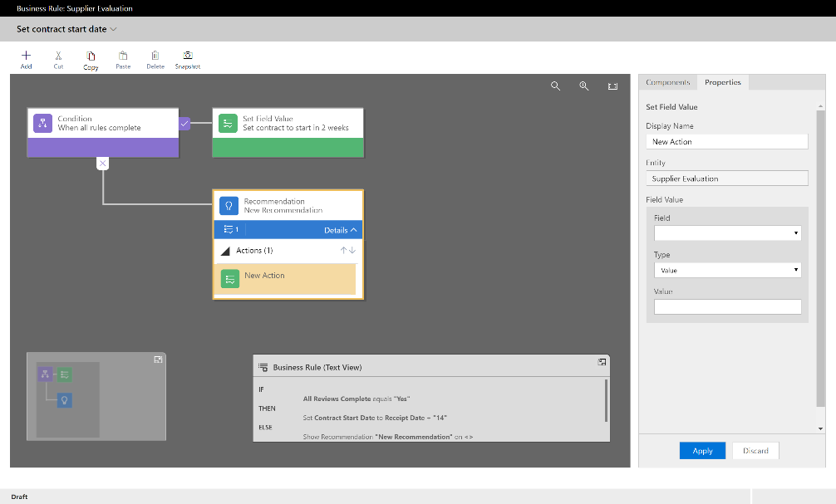
Task: Click the Discard button
Action: click(755, 451)
